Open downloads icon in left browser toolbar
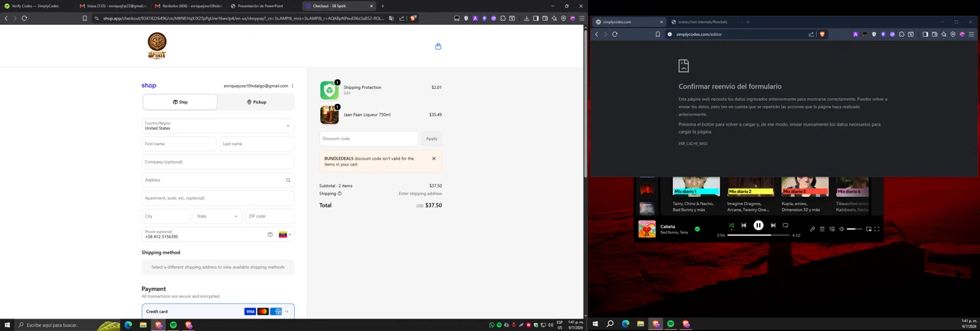The image size is (980, 331). pyautogui.click(x=527, y=18)
